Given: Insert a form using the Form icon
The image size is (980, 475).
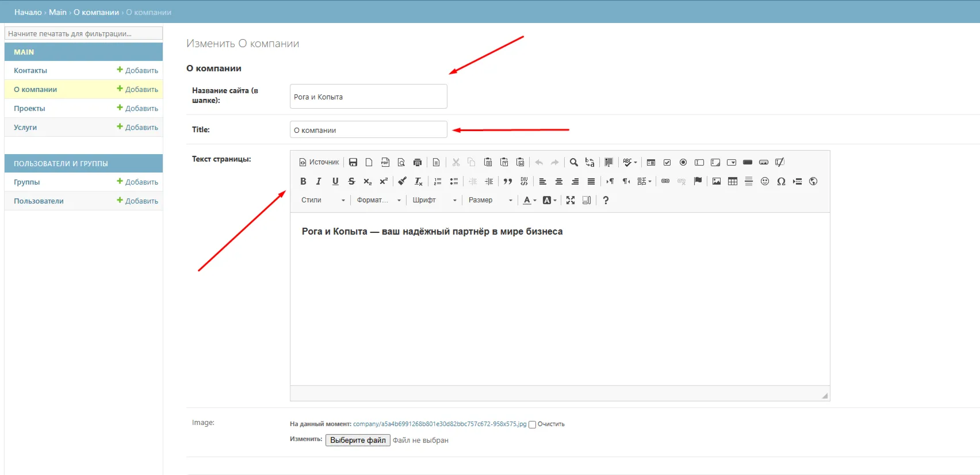Looking at the screenshot, I should [651, 162].
